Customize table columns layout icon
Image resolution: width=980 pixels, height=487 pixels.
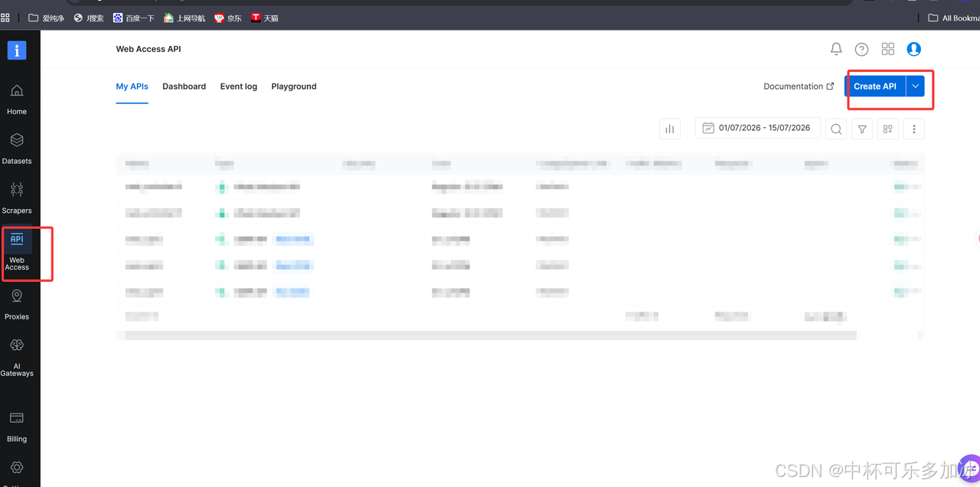click(888, 129)
